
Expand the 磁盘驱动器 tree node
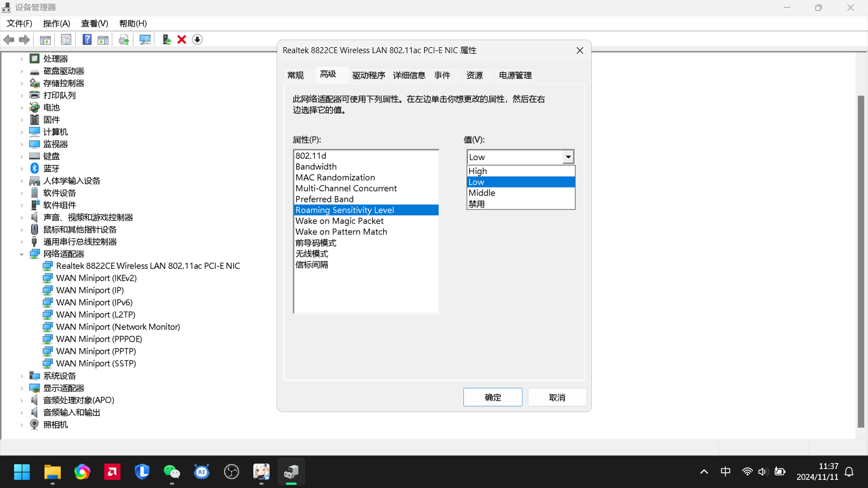tap(22, 71)
